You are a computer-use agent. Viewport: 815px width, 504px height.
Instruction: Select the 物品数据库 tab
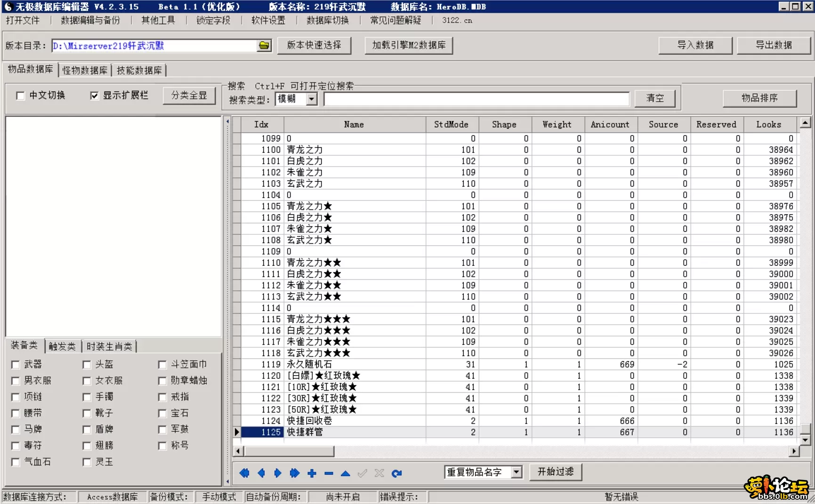31,69
